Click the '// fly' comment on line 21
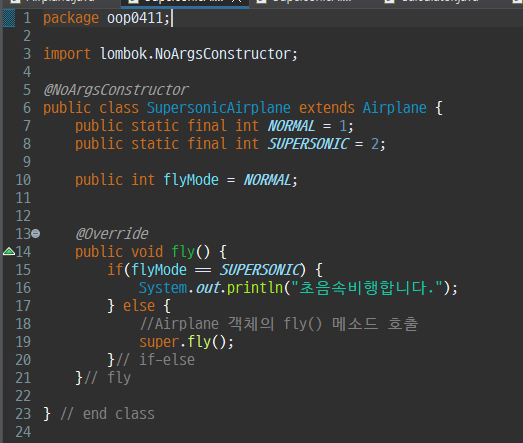Image resolution: width=523 pixels, height=443 pixels. click(x=107, y=378)
